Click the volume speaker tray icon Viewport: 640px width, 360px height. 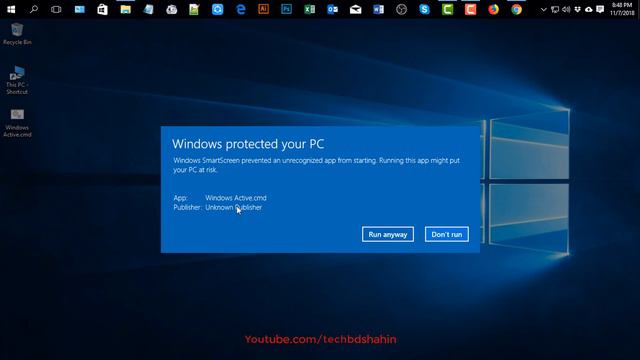click(566, 9)
